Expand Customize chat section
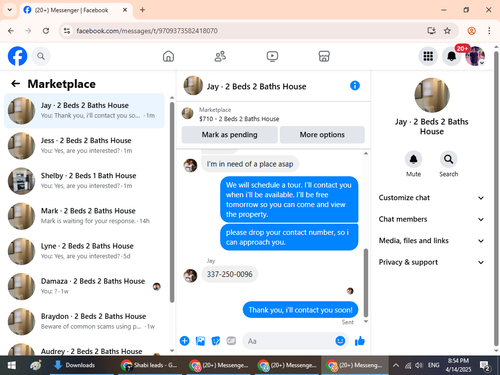Viewport: 500px width, 375px height. click(431, 198)
